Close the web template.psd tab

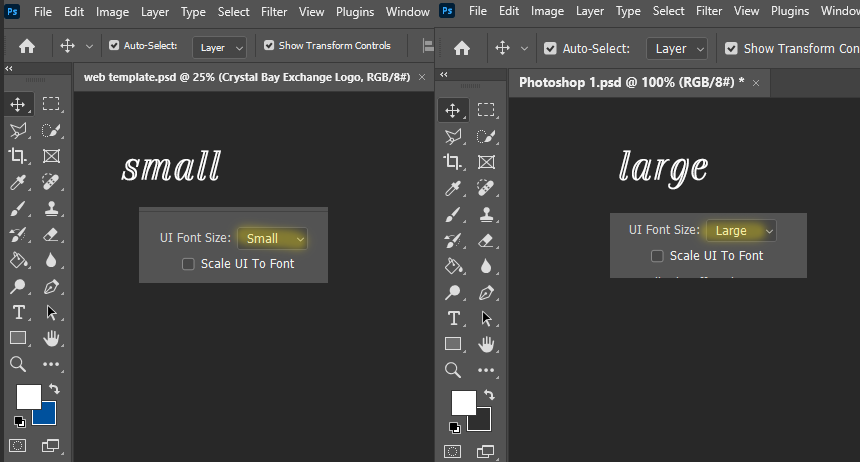[422, 77]
